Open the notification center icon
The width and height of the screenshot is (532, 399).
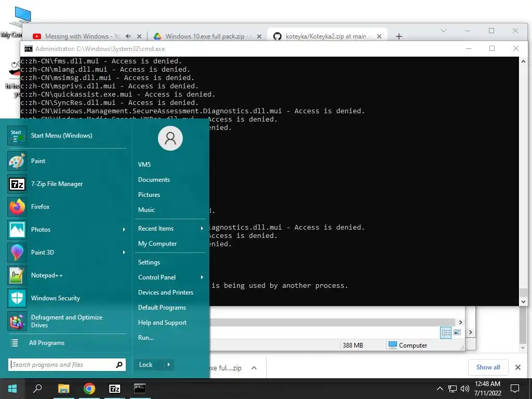(515, 389)
